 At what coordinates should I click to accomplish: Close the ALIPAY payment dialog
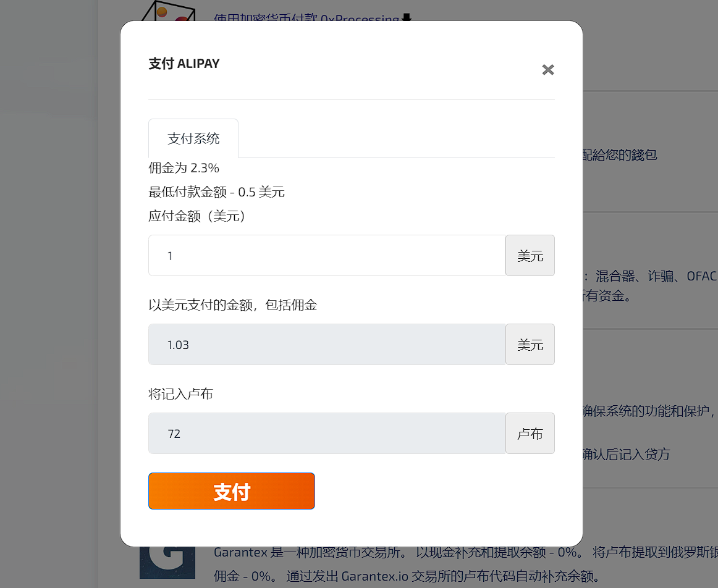(547, 70)
